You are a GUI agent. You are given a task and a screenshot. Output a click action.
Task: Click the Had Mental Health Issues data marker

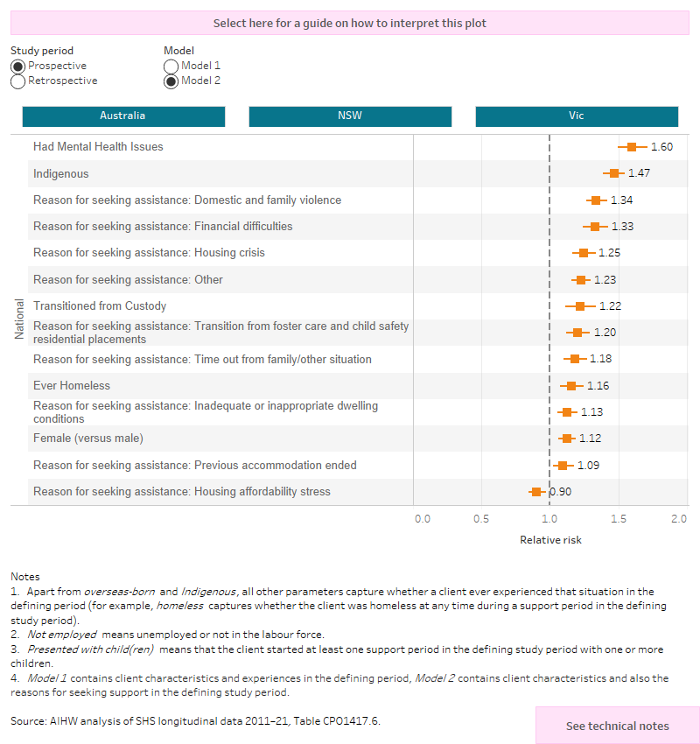click(633, 147)
